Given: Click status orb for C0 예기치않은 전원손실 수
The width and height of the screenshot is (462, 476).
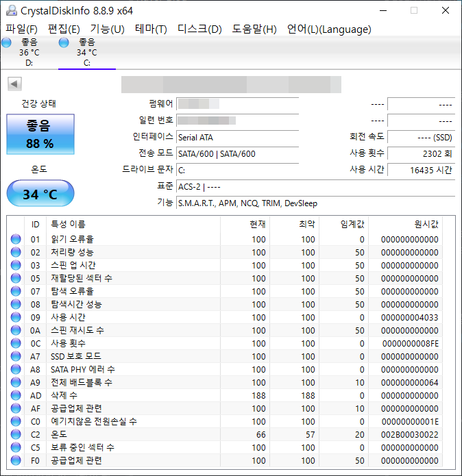Looking at the screenshot, I should point(16,421).
